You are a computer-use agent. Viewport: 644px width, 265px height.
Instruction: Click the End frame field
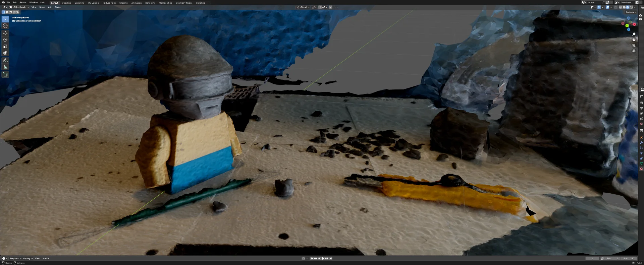(629, 258)
